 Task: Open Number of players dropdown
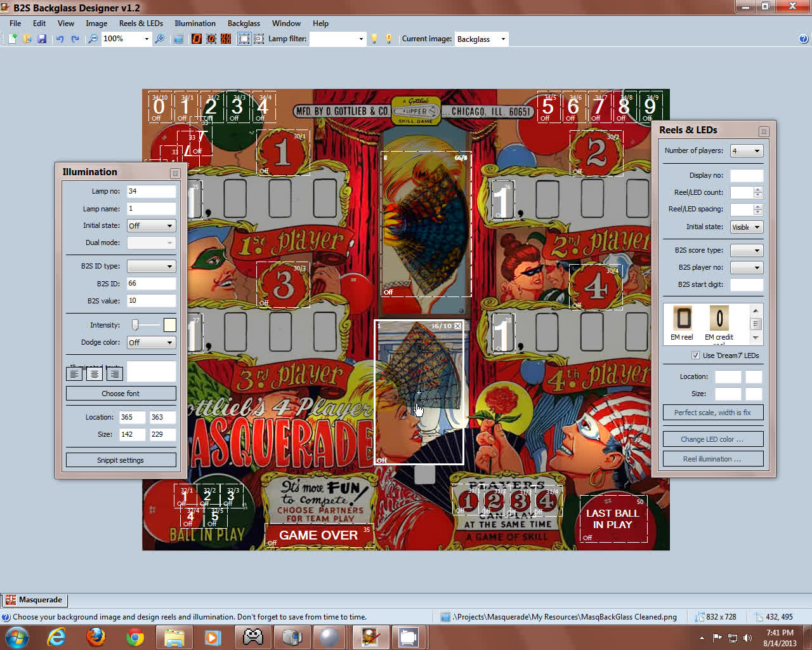747,150
